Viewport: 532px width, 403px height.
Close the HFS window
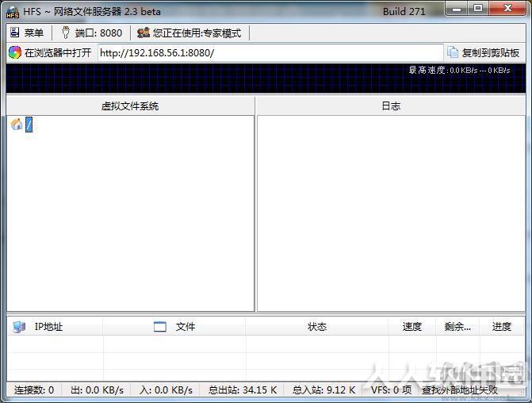(x=507, y=9)
